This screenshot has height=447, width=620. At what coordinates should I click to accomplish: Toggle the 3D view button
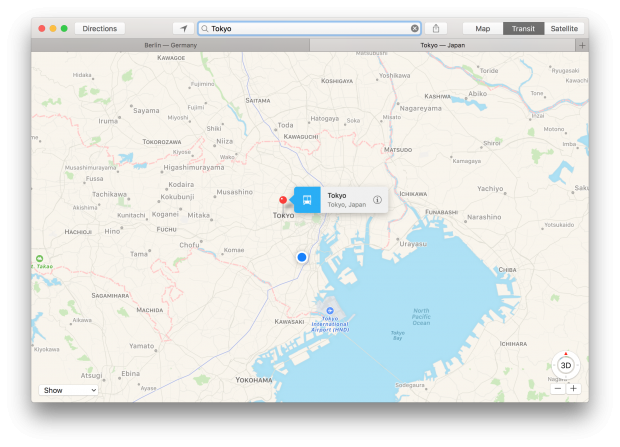pos(566,365)
